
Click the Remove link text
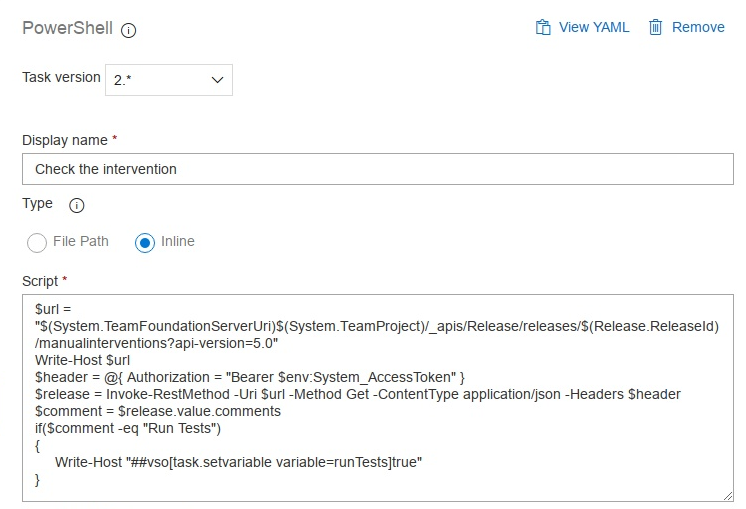tap(698, 27)
